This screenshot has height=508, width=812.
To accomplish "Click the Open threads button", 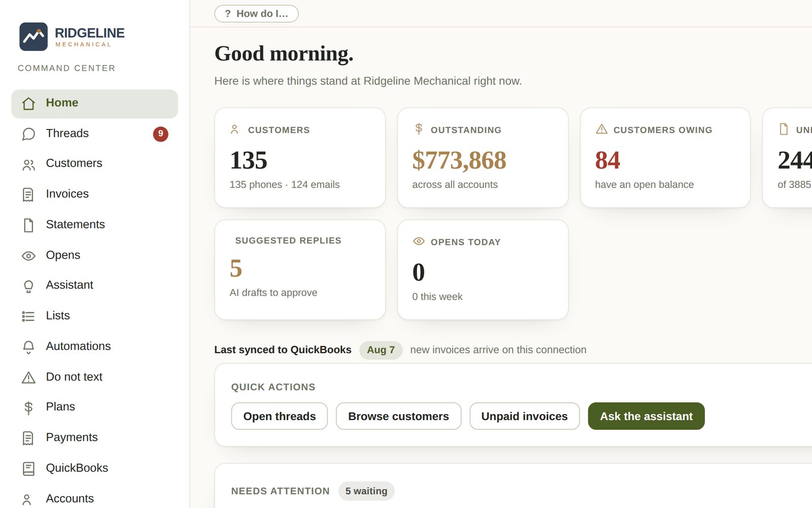I will [279, 416].
